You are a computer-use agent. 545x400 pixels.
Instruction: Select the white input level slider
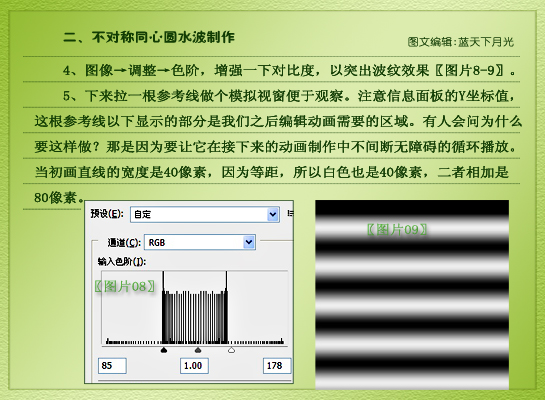click(231, 350)
